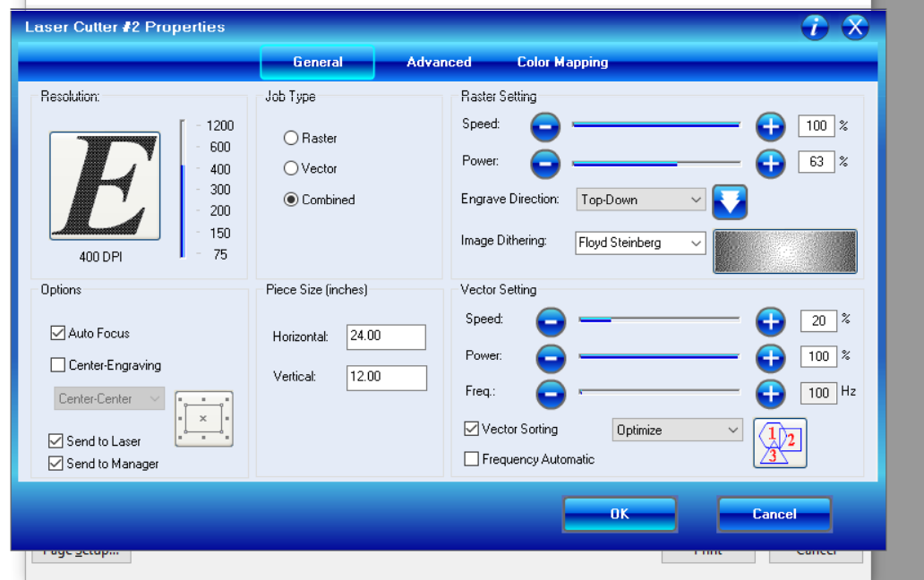Select 75 on the resolution scale
This screenshot has width=924, height=580.
(x=219, y=254)
